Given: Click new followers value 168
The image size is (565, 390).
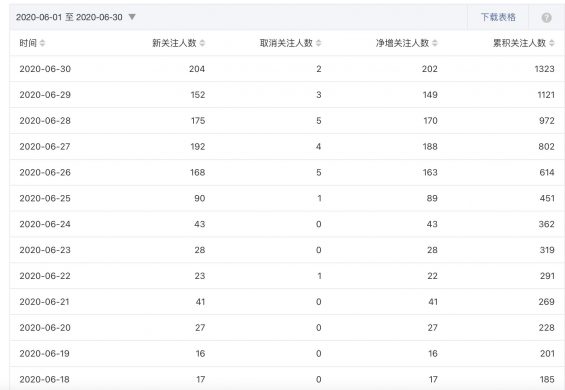Looking at the screenshot, I should [x=197, y=173].
